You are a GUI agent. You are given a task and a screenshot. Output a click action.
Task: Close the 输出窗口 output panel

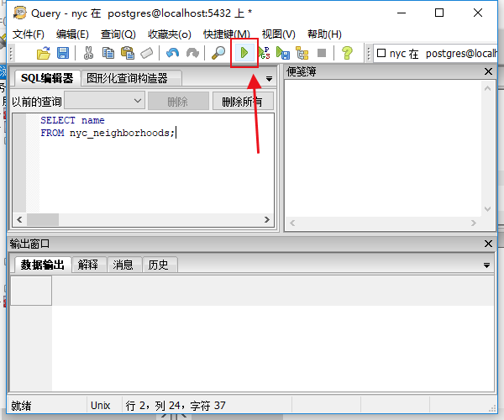(488, 244)
